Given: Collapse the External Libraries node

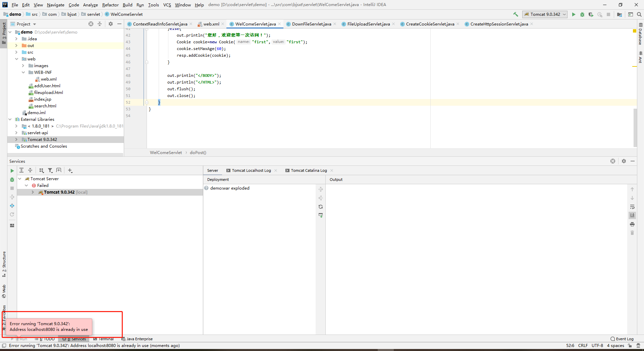Looking at the screenshot, I should point(10,119).
